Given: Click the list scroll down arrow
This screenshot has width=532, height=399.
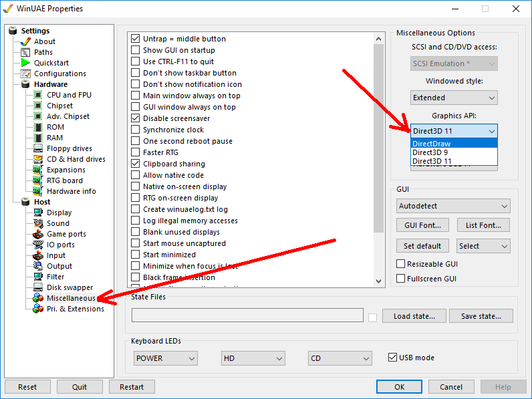Looking at the screenshot, I should click(379, 281).
